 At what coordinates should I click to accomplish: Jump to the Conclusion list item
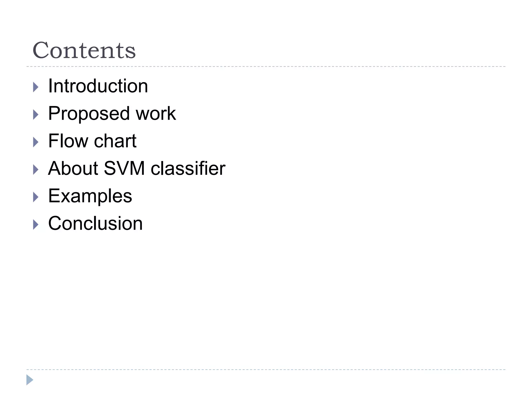point(95,224)
